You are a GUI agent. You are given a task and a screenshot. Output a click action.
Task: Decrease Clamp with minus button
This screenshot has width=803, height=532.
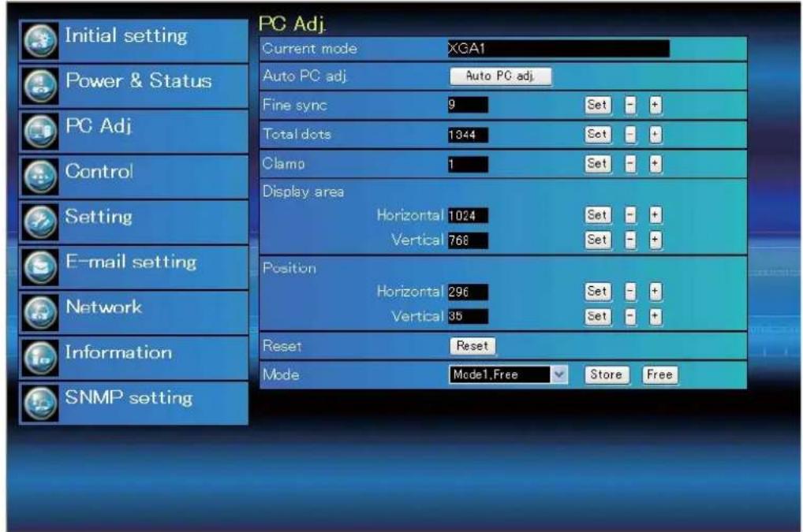(630, 164)
